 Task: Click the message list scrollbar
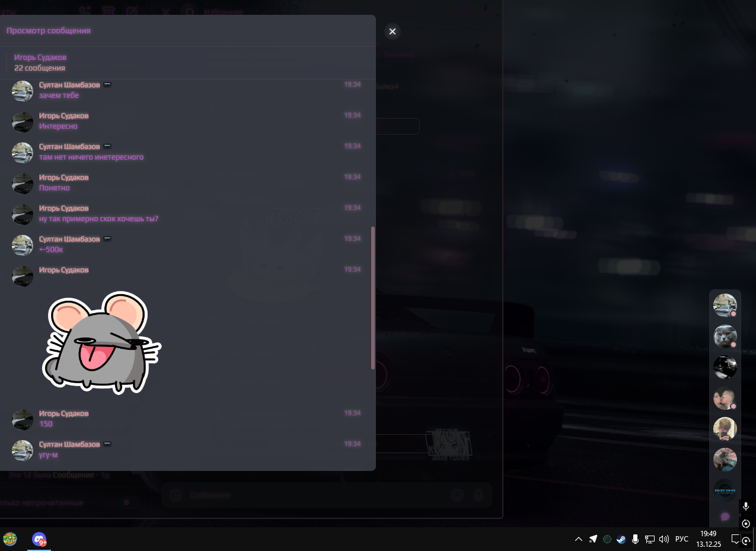pyautogui.click(x=372, y=297)
